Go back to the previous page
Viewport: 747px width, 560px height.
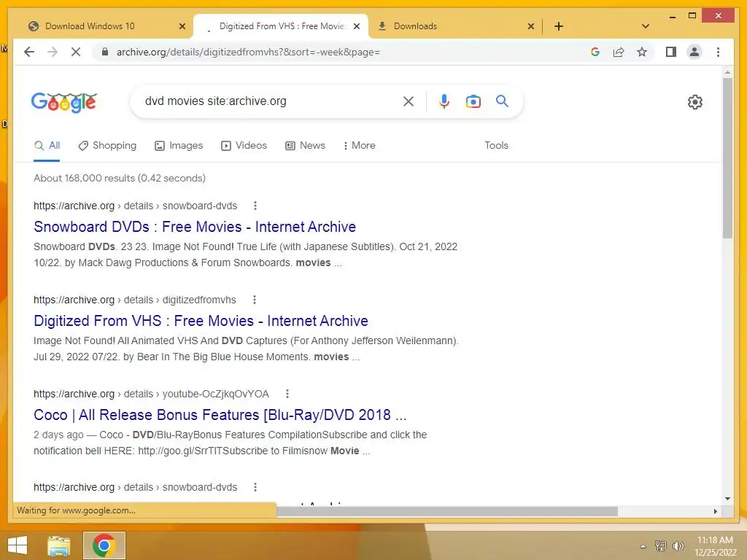coord(29,52)
